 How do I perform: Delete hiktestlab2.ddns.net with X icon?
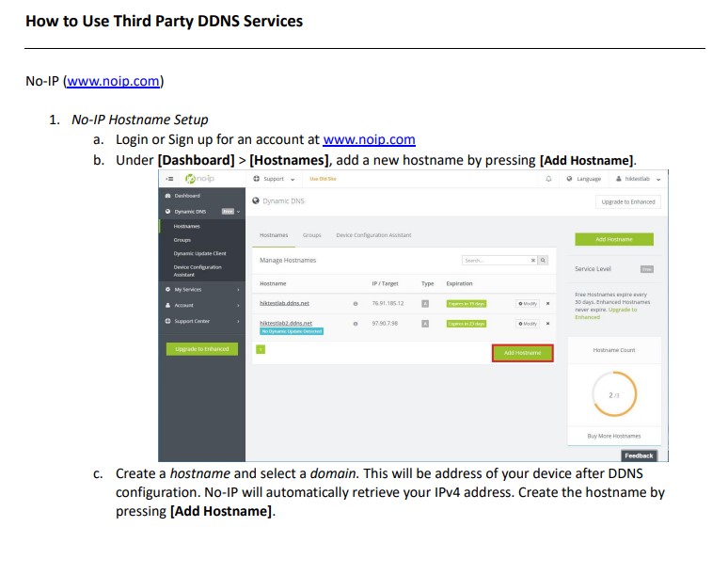[547, 324]
